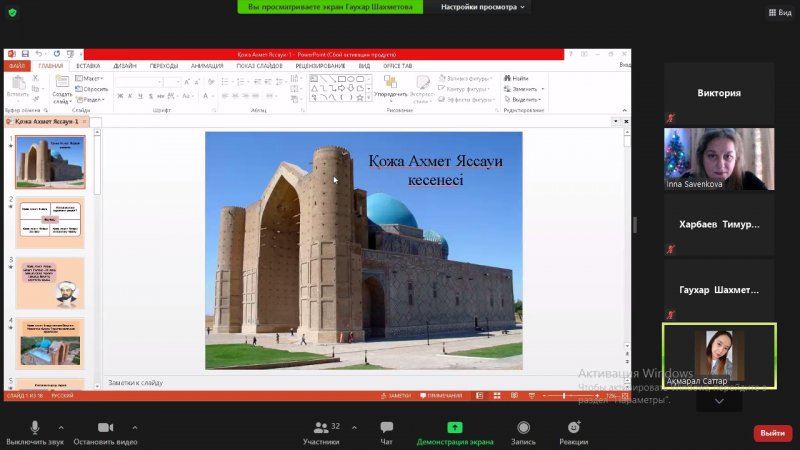The image size is (800, 450).
Task: Switch to reading view icon
Action: coord(514,396)
